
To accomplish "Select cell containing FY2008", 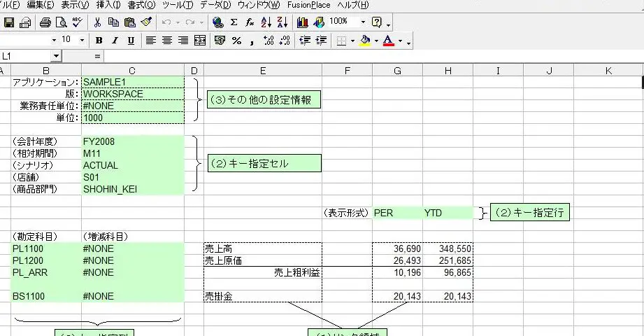I will click(133, 141).
